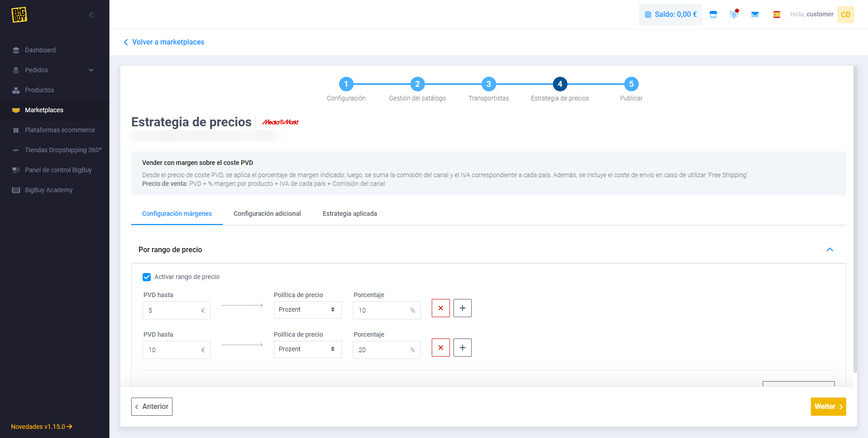Switch to Configuración adicional tab
Screen dimensions: 868x438
pos(267,214)
